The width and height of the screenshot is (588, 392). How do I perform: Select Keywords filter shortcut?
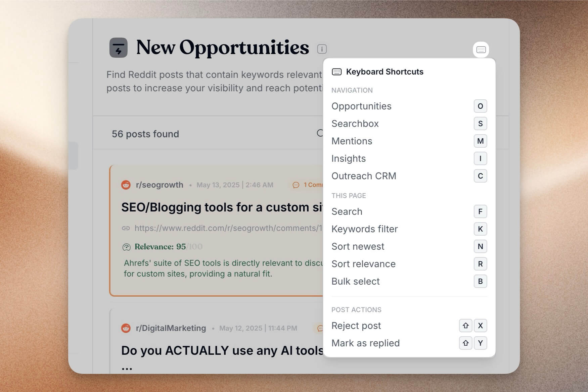tap(364, 229)
